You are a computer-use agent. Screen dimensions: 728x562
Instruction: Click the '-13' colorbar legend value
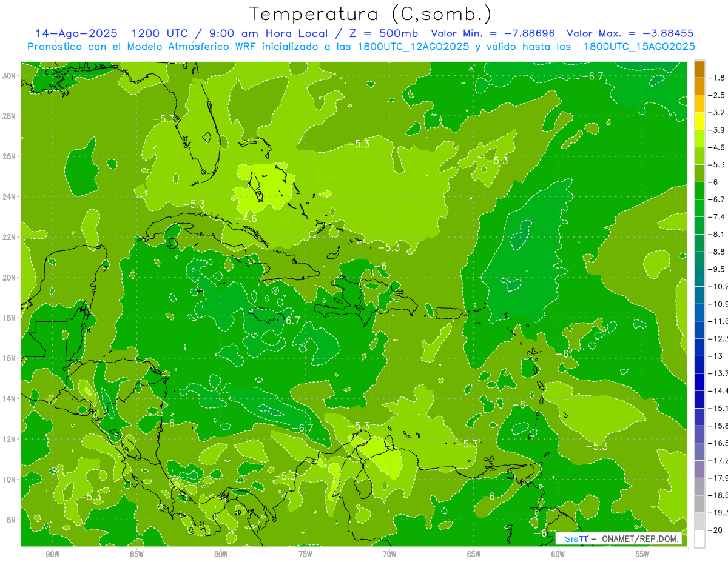[x=715, y=356]
